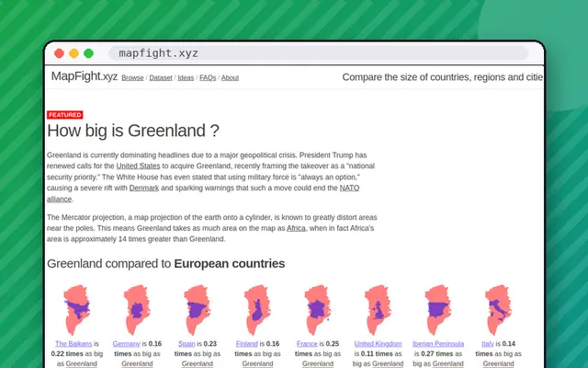This screenshot has height=368, width=588.
Task: Click the yellow minimize window dot
Action: 73,53
